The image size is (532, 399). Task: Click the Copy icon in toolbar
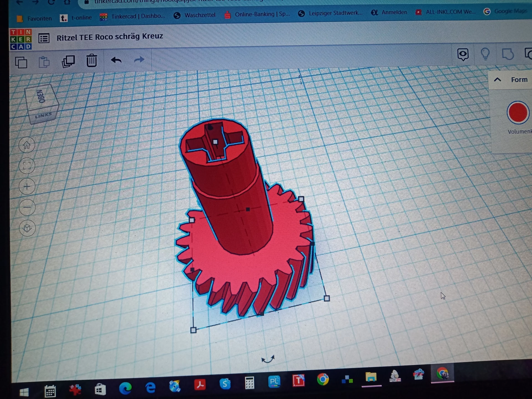[21, 62]
